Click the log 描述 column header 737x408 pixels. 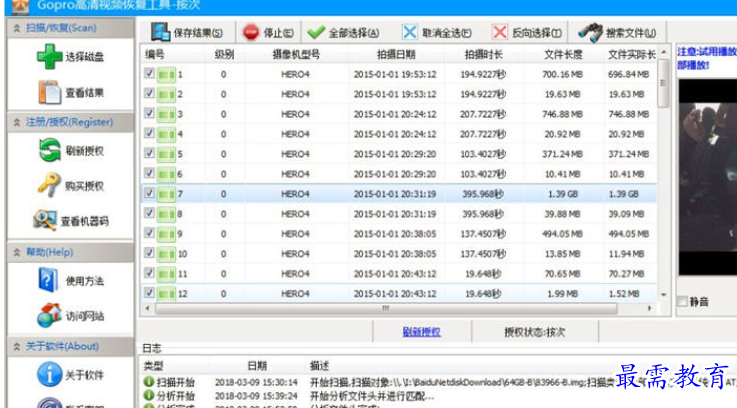pos(319,365)
